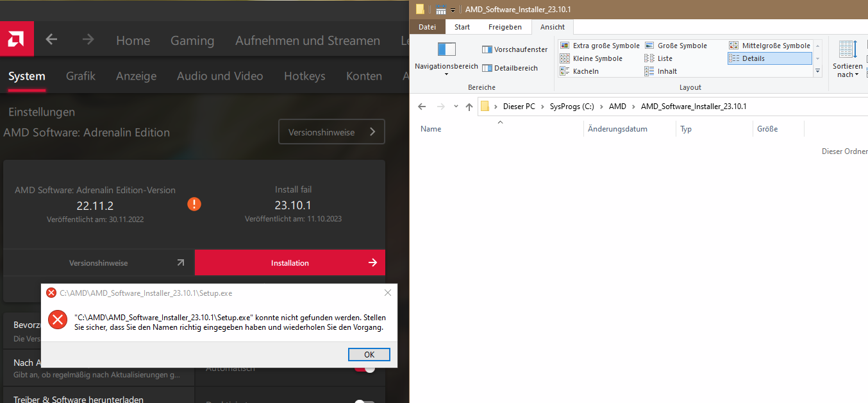Select the Anzeige sub-tab
This screenshot has width=868, height=403.
coord(136,76)
